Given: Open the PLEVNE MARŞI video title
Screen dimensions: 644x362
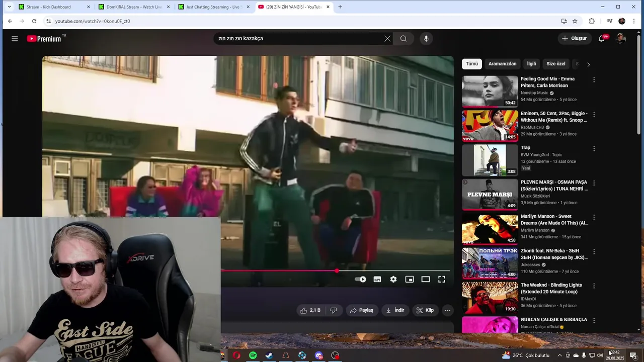Looking at the screenshot, I should point(554,186).
